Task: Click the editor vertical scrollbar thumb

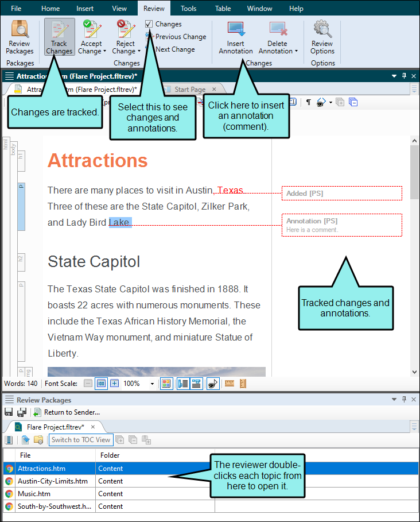Action: [414, 172]
